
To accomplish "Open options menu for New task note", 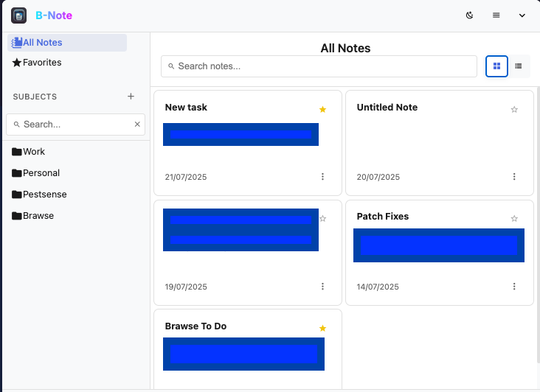I will tap(322, 177).
